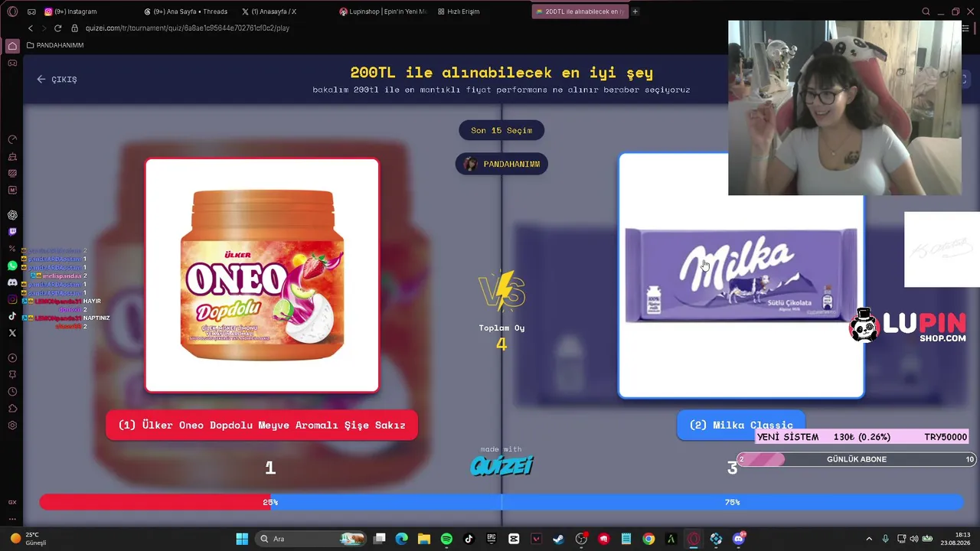
Task: Click the quizei.com address bar
Action: [x=188, y=28]
